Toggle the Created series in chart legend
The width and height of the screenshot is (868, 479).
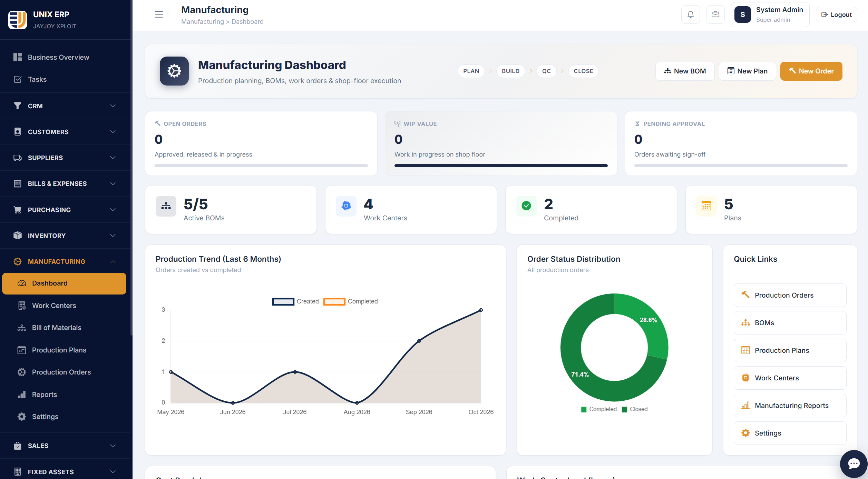295,301
